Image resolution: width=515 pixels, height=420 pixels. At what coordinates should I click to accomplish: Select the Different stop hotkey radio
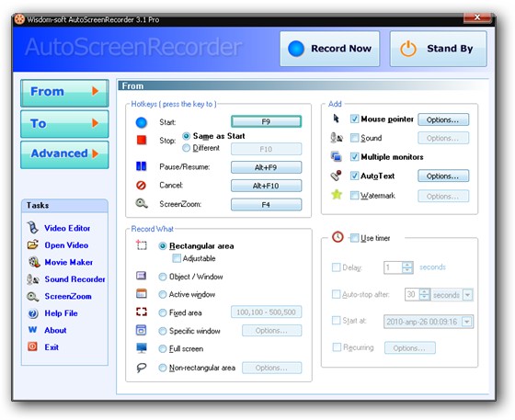pos(186,148)
